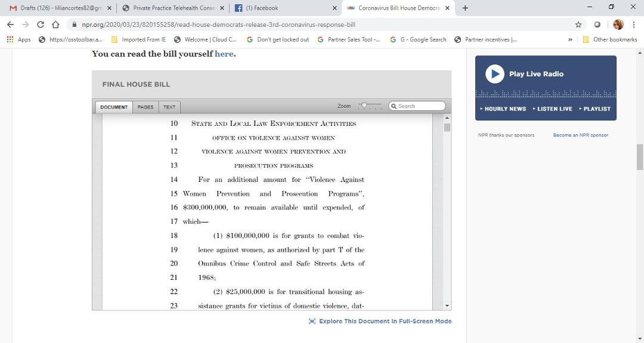The image size is (644, 343).
Task: Close the Gmail Drafts tab
Action: point(109,8)
